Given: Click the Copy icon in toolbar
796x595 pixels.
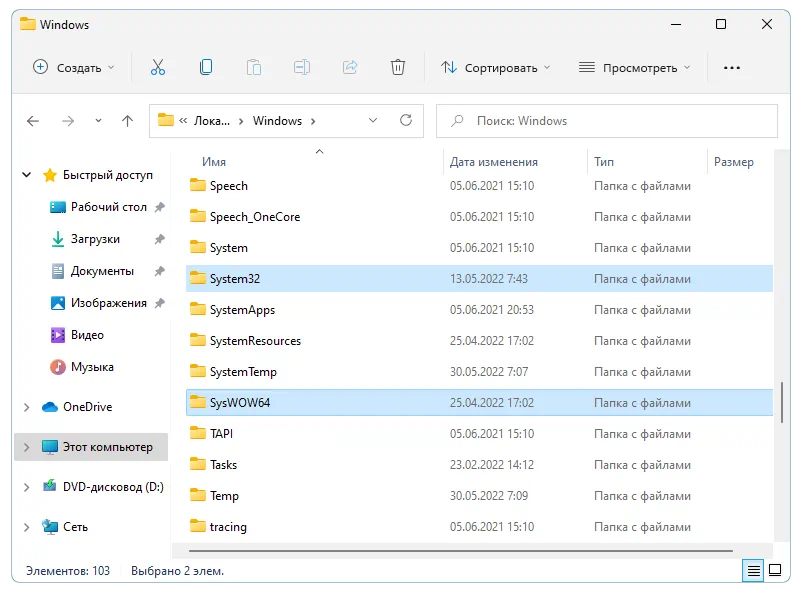Looking at the screenshot, I should tap(206, 67).
